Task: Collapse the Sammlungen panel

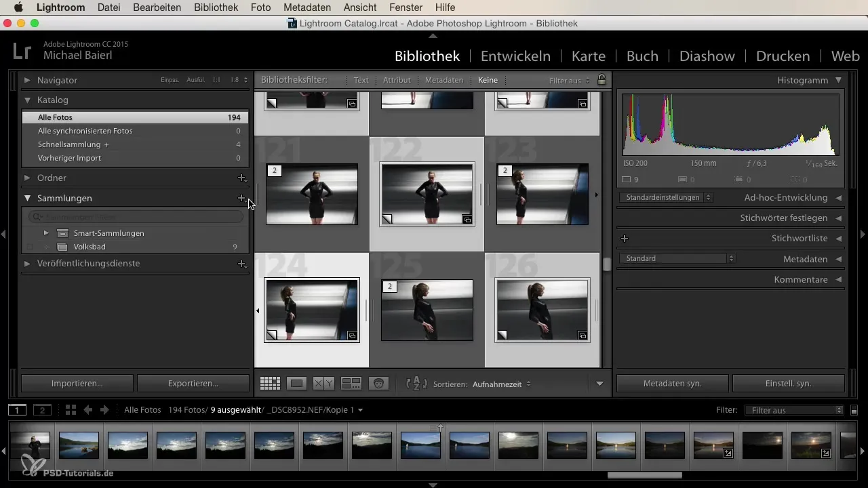Action: click(x=27, y=198)
